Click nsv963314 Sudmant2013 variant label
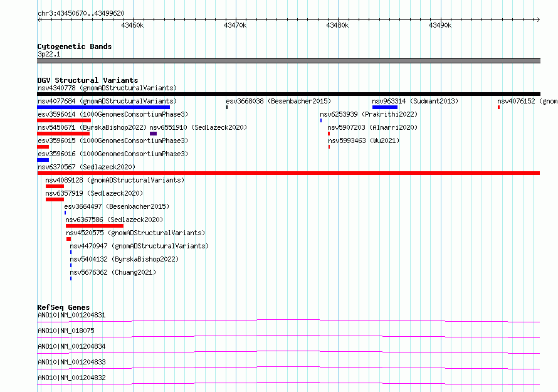This screenshot has height=392, width=558. (x=415, y=101)
